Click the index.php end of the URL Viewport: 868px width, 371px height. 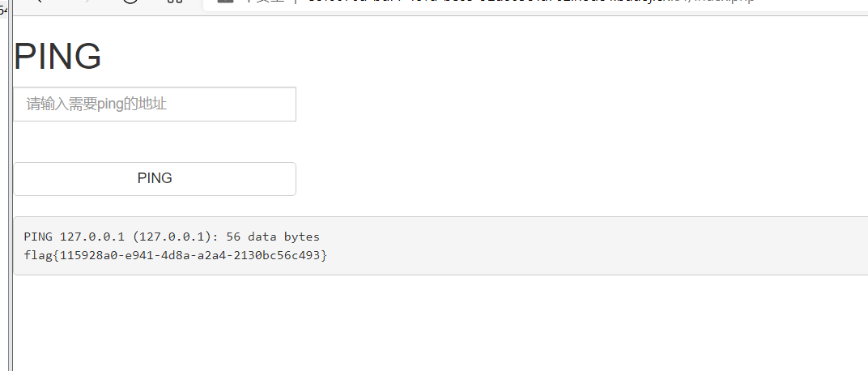[725, 2]
